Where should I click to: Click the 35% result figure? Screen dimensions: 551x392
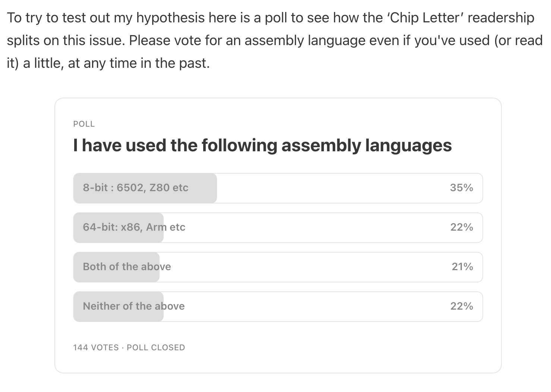pyautogui.click(x=462, y=187)
